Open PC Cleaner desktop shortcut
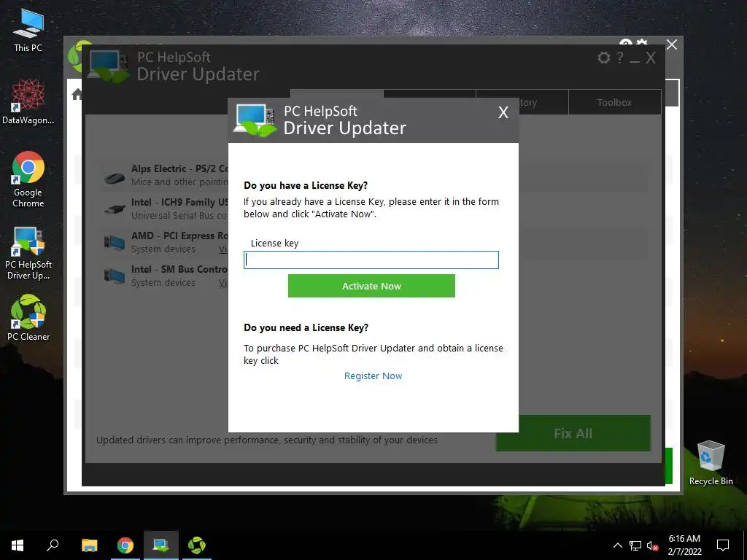 28,318
